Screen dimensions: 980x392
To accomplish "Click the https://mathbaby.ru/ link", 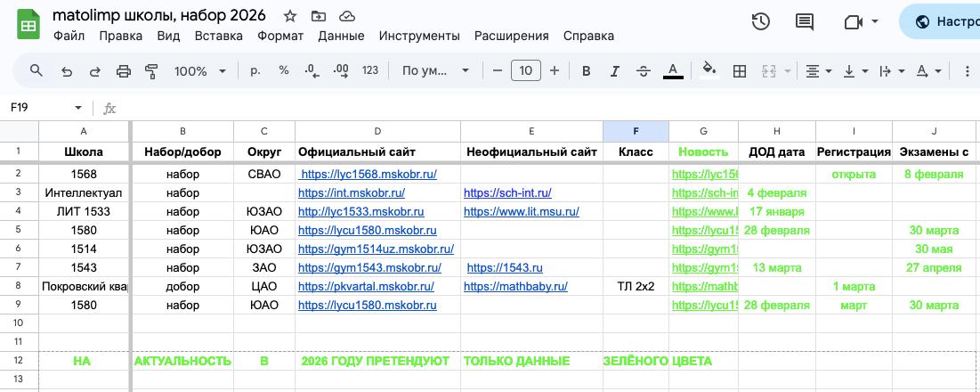I will pos(515,287).
